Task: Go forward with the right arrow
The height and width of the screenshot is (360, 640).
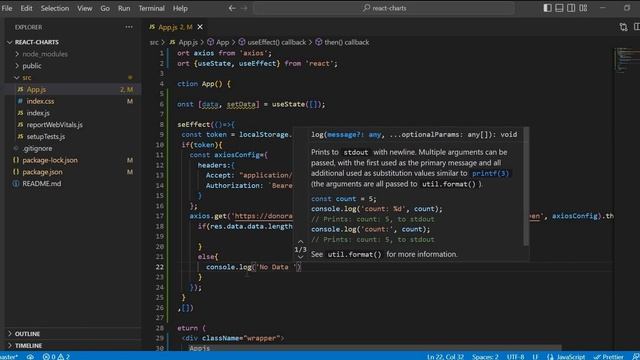Action: click(244, 8)
